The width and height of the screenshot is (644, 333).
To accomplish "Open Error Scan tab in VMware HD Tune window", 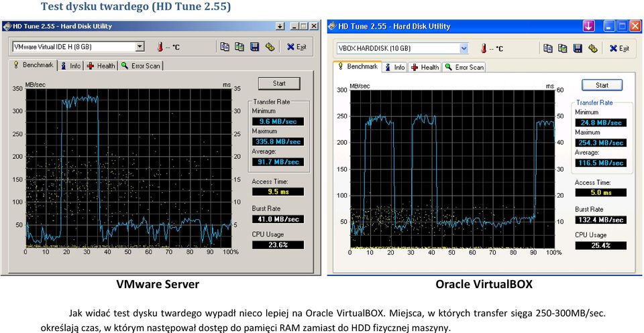I will tap(141, 66).
